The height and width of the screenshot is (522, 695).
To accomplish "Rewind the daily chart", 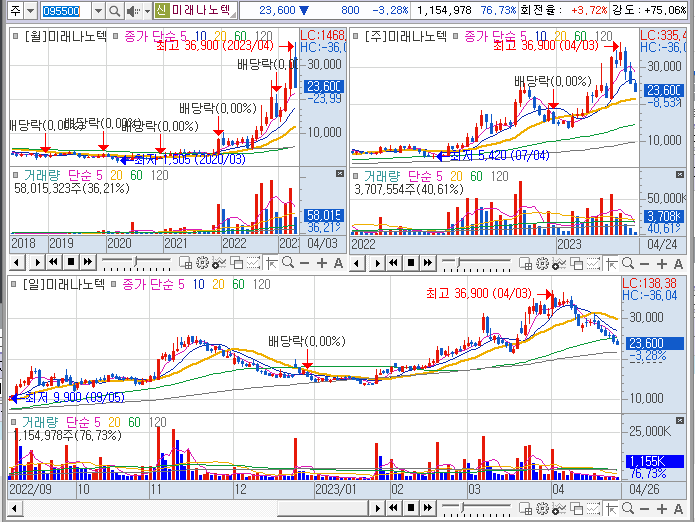I will tap(394, 508).
